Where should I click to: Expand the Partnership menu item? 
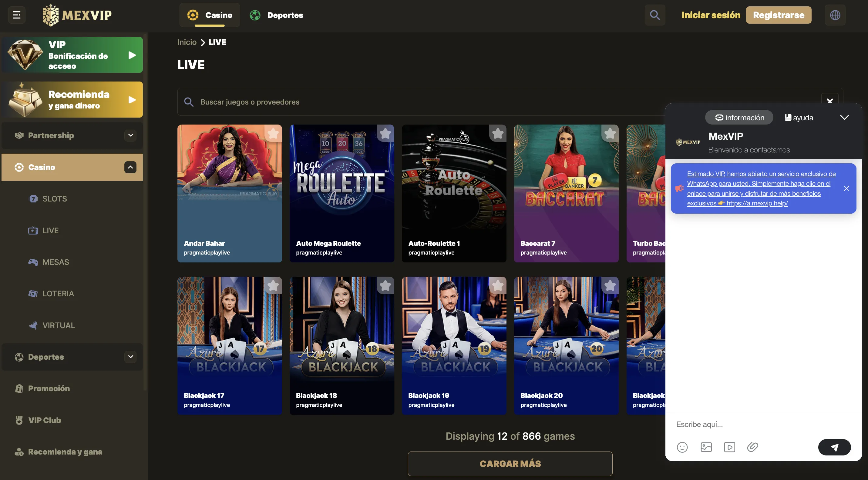[x=130, y=135]
